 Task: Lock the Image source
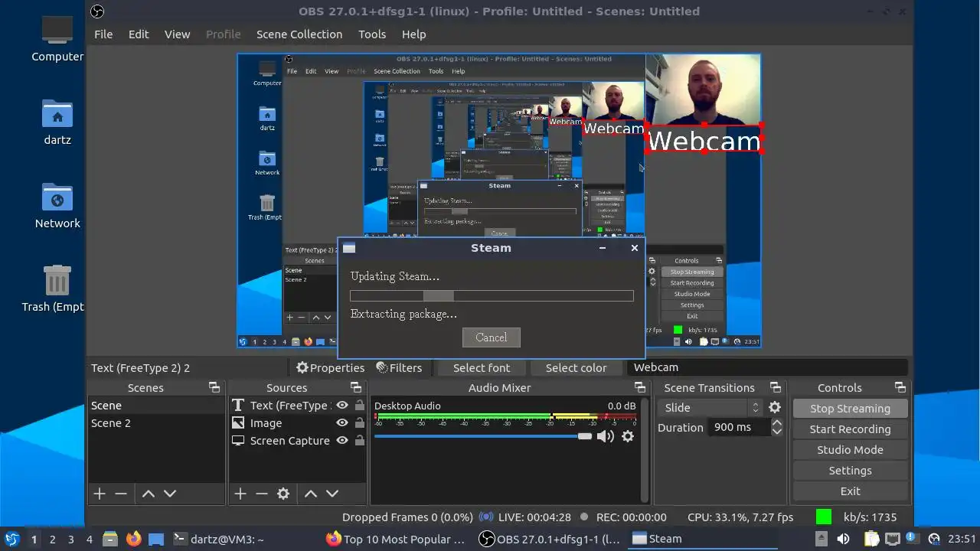click(359, 423)
